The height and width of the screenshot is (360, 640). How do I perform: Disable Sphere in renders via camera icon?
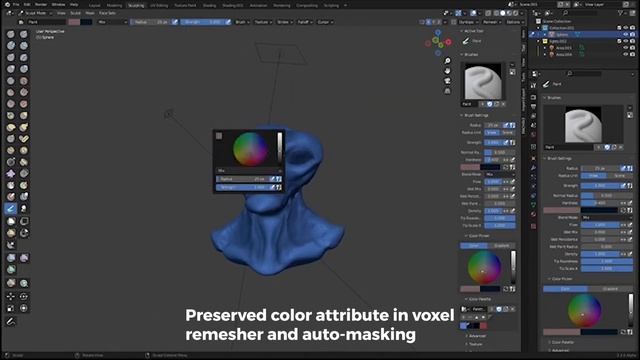[632, 35]
